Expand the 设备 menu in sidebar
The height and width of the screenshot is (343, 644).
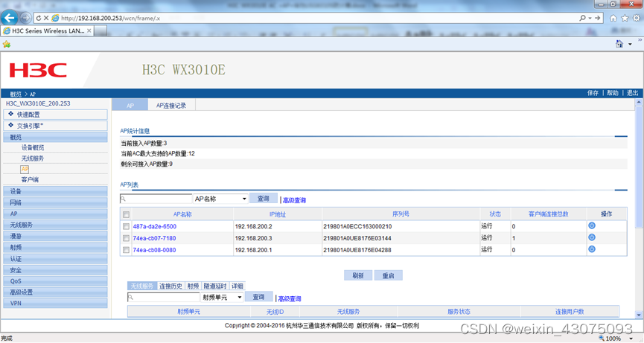point(55,191)
